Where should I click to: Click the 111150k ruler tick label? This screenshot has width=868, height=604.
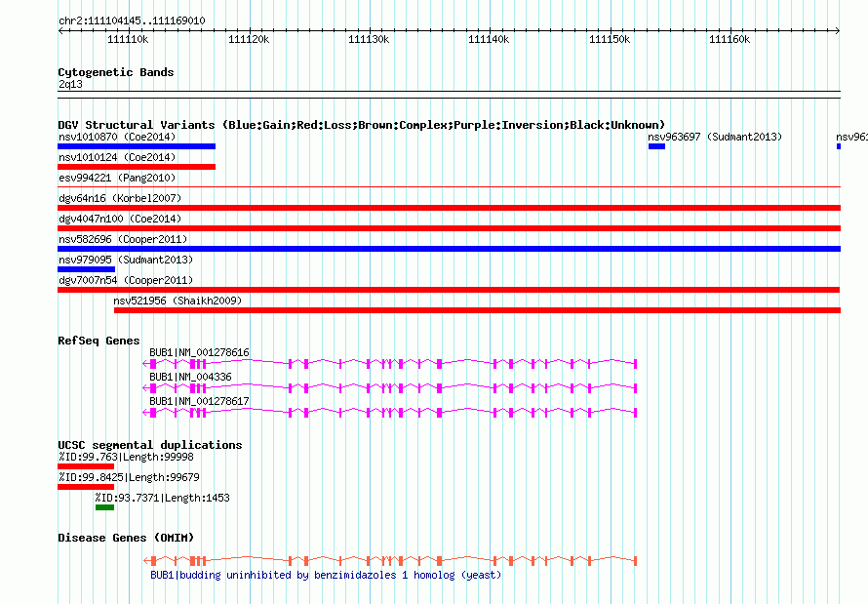[610, 39]
